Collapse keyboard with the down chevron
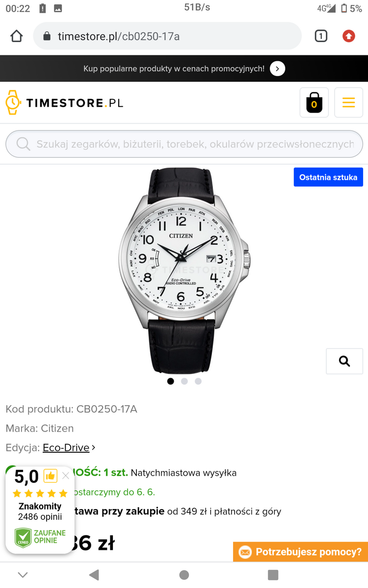 tap(23, 575)
